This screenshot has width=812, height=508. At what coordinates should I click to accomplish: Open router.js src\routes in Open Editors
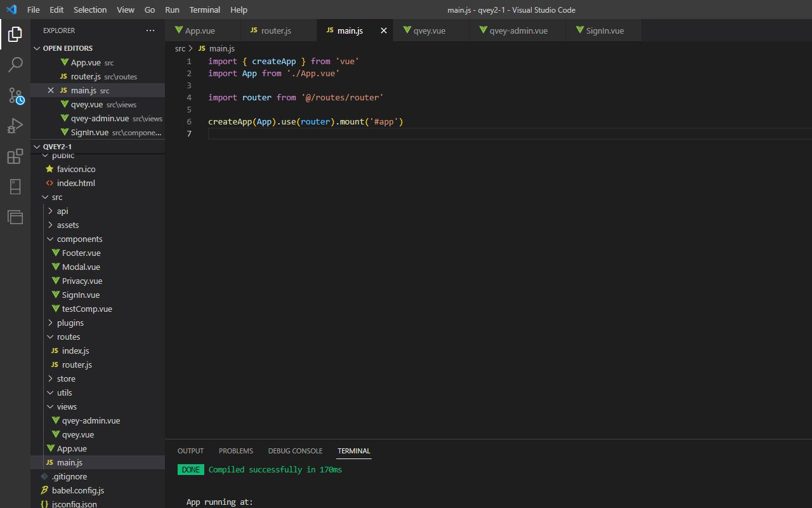pyautogui.click(x=98, y=76)
